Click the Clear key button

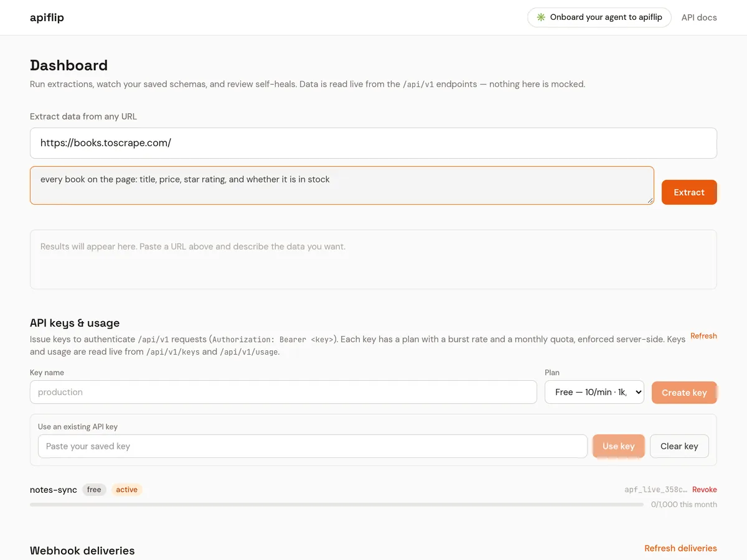coord(679,446)
